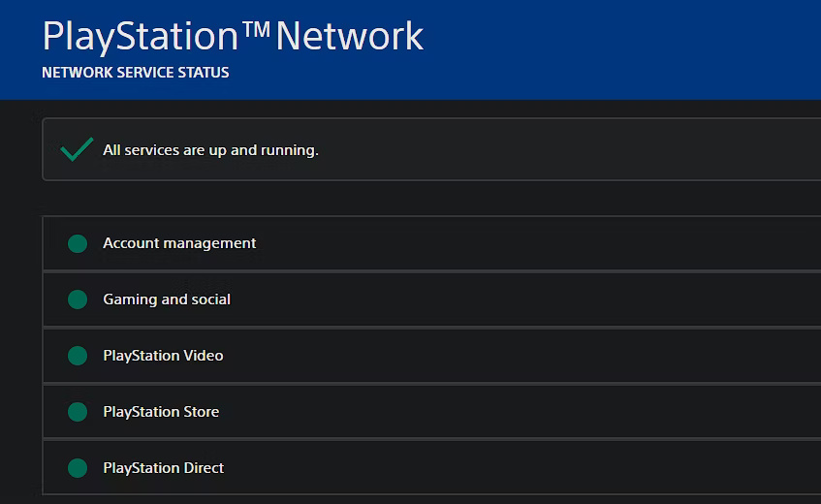The image size is (821, 504).
Task: Click the 'All services are up and running' message
Action: pyautogui.click(x=210, y=150)
